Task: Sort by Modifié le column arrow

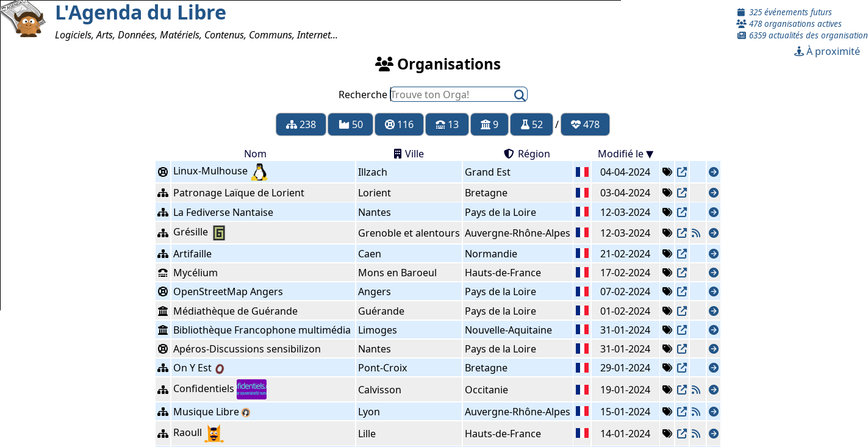Action: click(x=650, y=154)
